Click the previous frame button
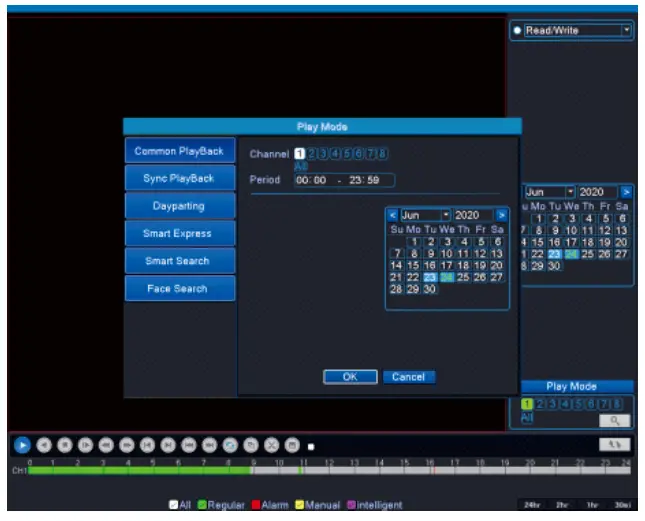 (147, 445)
